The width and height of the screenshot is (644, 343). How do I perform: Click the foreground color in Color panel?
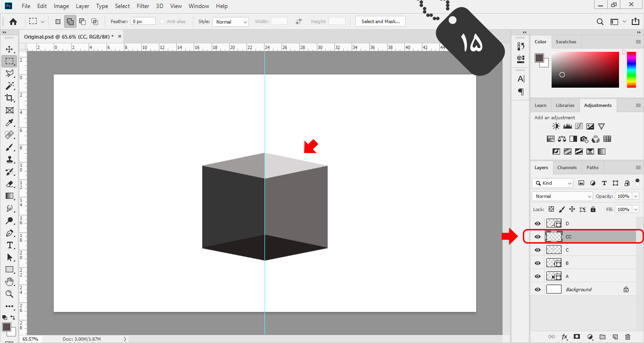tap(539, 58)
